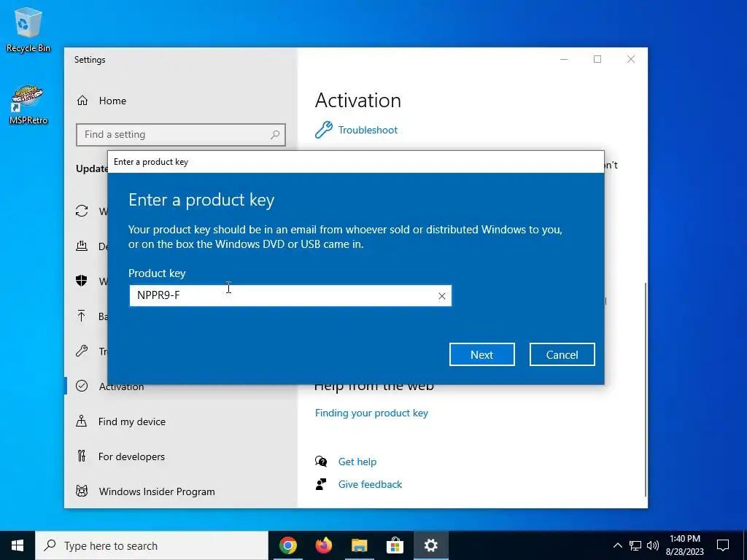This screenshot has width=747, height=560.
Task: Click the Settings window vertical scrollbar
Action: coord(646,388)
